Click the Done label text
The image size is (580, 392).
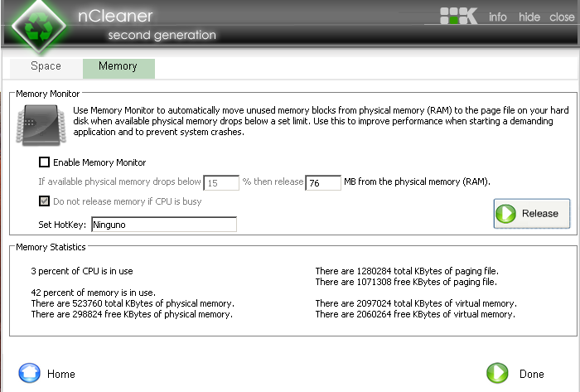click(532, 374)
